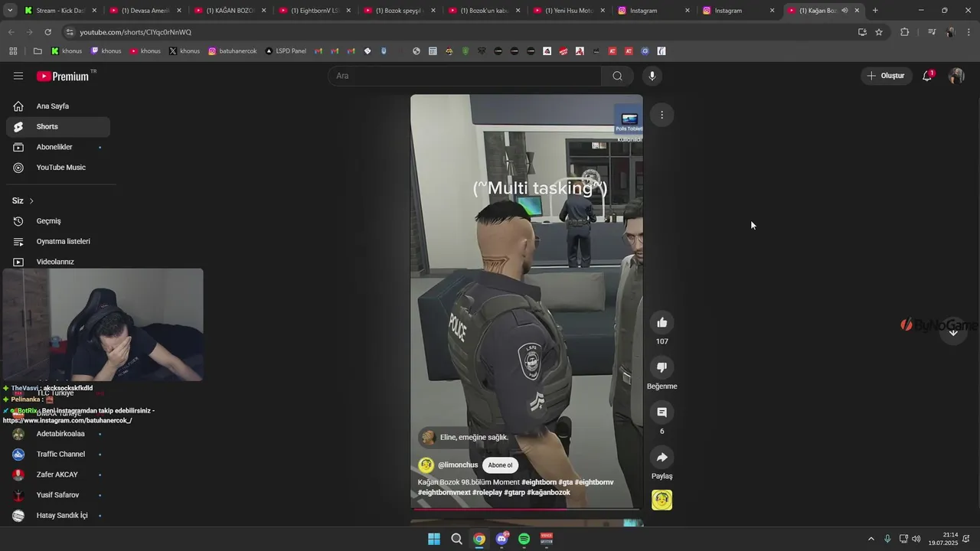Screen dimensions: 980x551
Task: Click the Abone ol subscribe button
Action: click(x=500, y=465)
